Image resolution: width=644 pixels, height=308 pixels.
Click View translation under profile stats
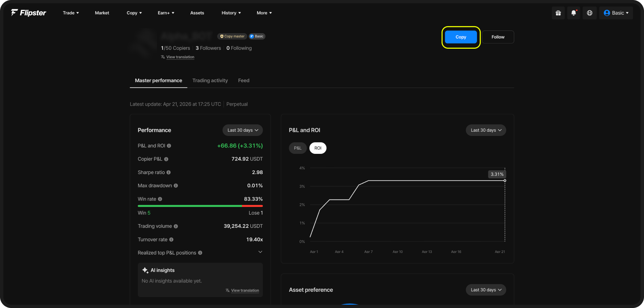(x=180, y=57)
